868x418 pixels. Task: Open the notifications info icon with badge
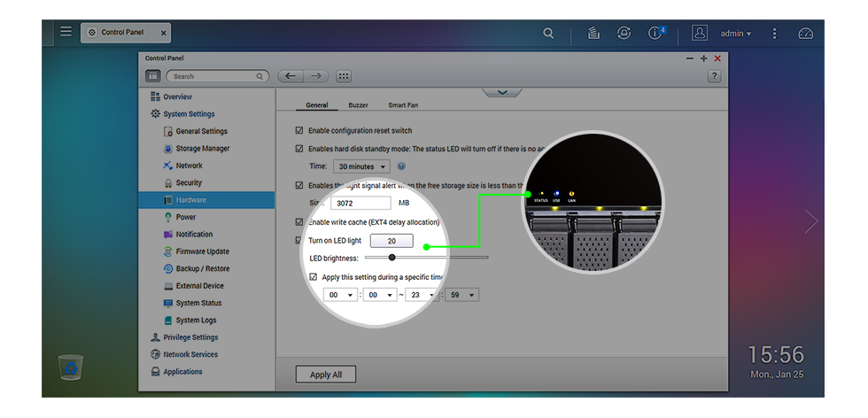coord(655,33)
